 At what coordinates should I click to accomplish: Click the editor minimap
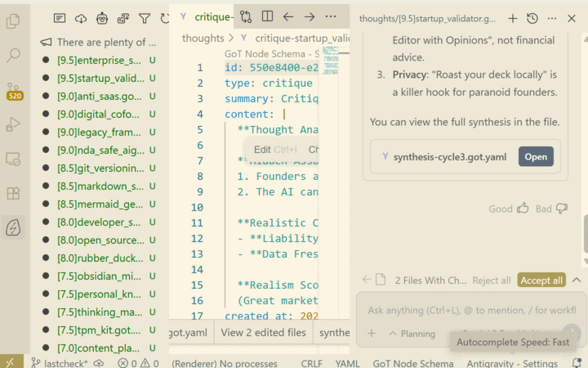(x=331, y=61)
